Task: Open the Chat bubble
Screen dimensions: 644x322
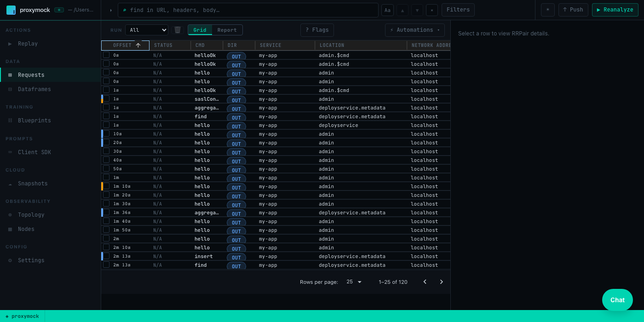Action: [x=617, y=300]
